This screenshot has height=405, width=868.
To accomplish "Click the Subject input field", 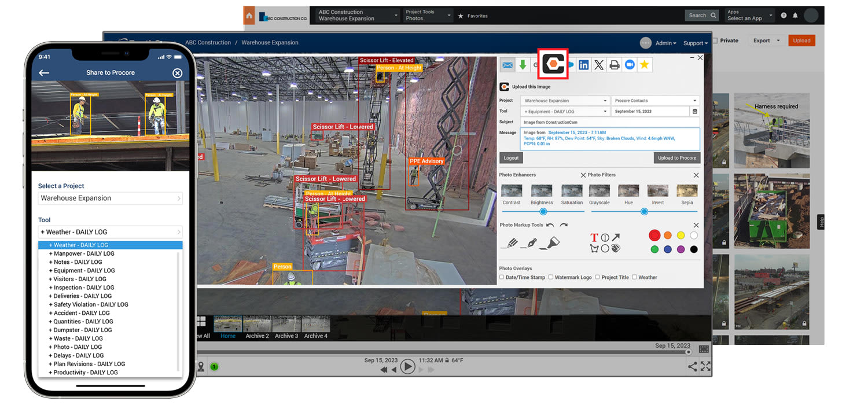I will click(x=610, y=122).
